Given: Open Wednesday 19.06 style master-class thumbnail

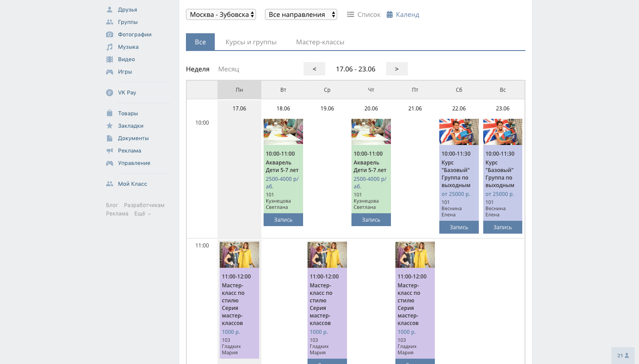Looking at the screenshot, I should pos(327,254).
